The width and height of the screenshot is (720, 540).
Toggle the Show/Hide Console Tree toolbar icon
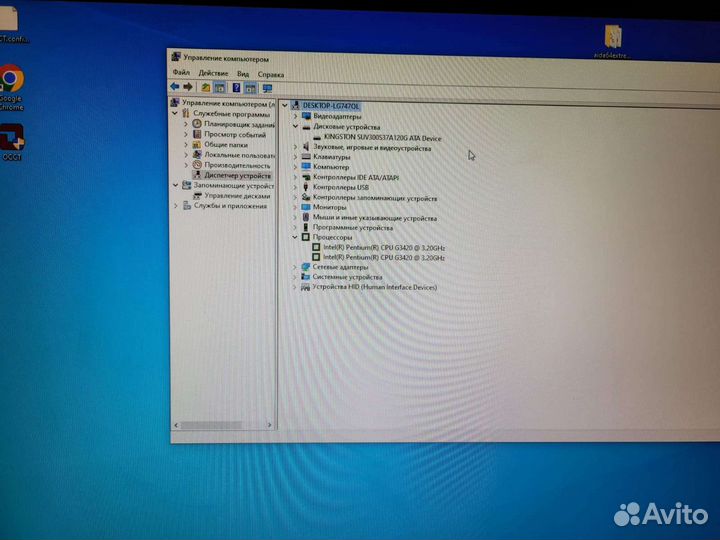220,87
